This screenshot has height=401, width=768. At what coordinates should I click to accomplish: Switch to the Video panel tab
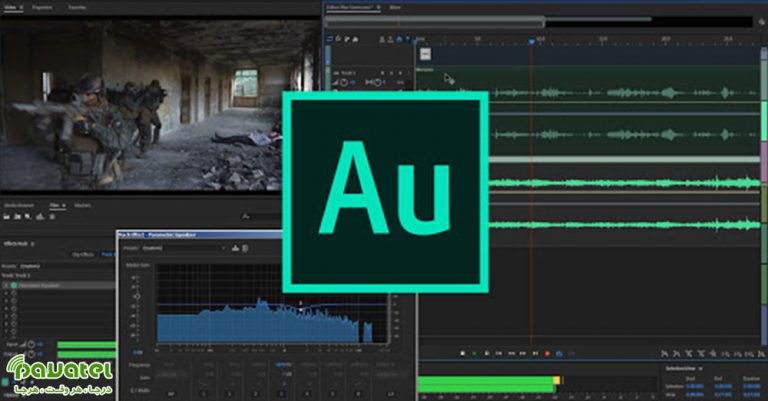click(10, 7)
